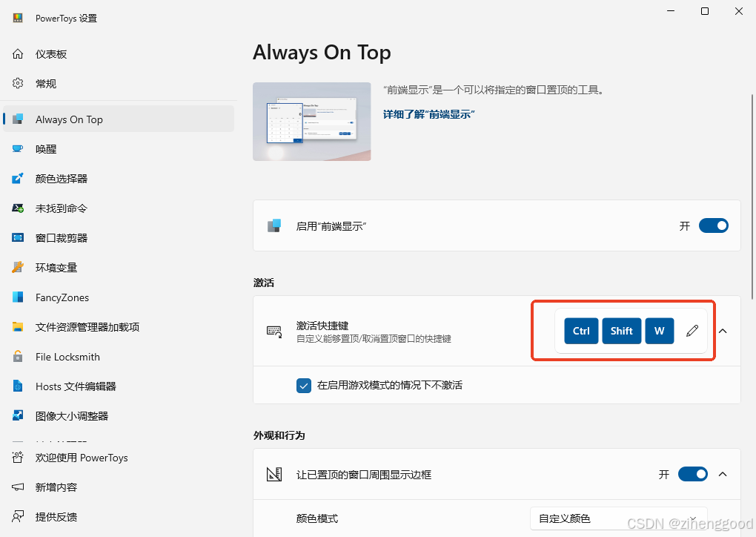Click 欢迎使用 PowerToys gift icon

(18, 458)
